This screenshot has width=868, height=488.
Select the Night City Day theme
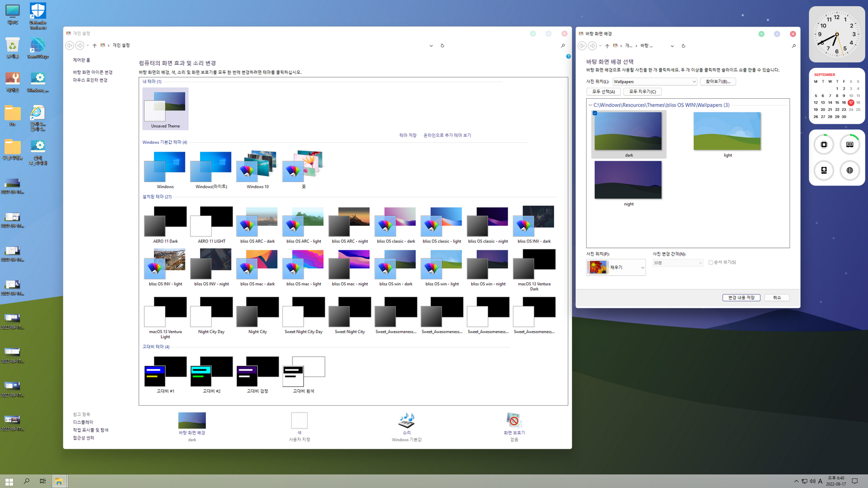(211, 316)
